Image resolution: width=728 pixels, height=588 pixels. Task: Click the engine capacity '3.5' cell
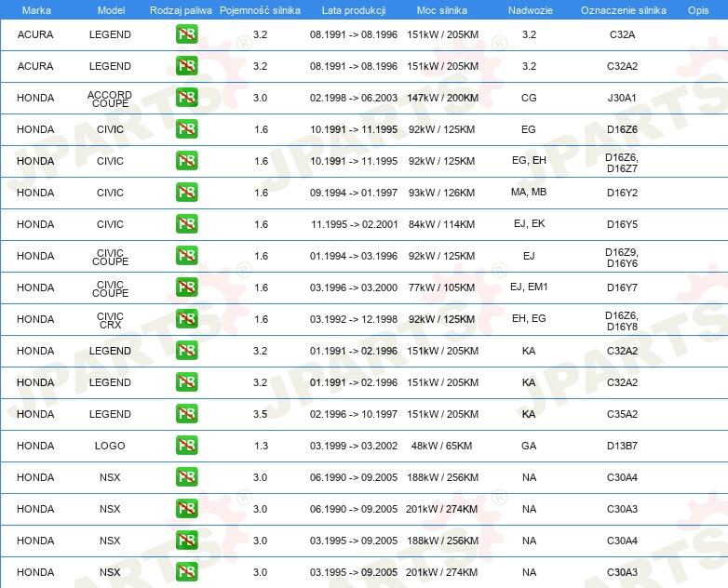coord(260,414)
